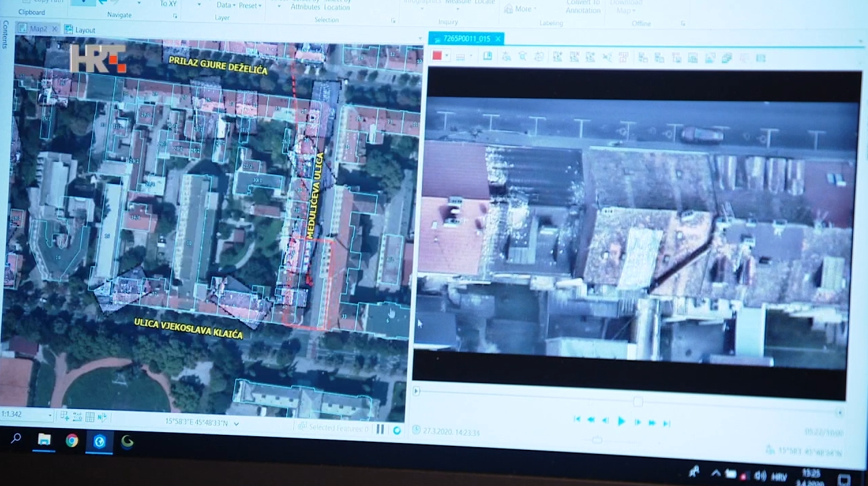Click the video display options icon
Viewport: 868px width, 486px height.
(460, 57)
